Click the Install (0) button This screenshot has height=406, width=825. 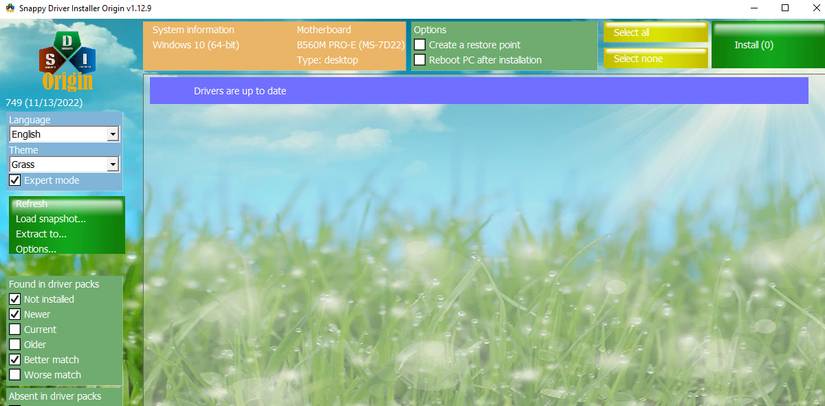click(768, 45)
